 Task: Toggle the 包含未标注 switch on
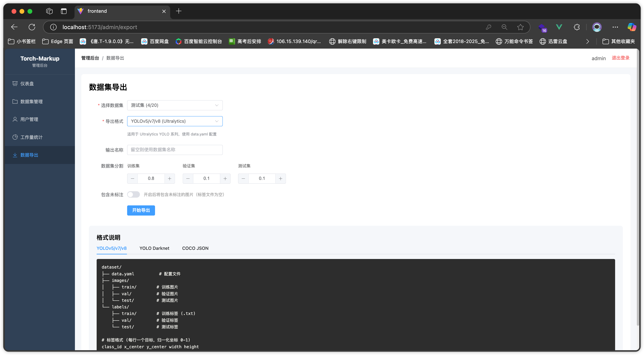click(x=133, y=194)
